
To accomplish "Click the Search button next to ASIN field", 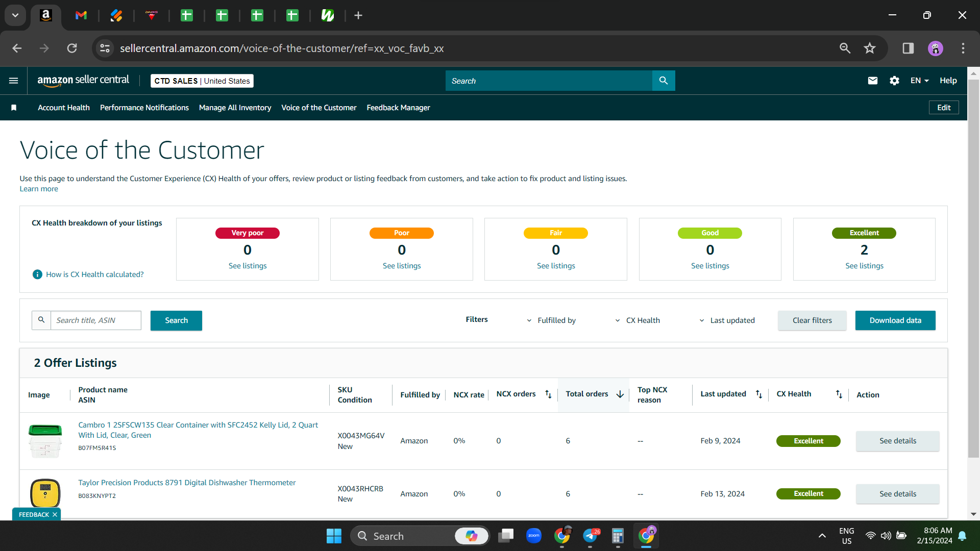I will point(176,320).
